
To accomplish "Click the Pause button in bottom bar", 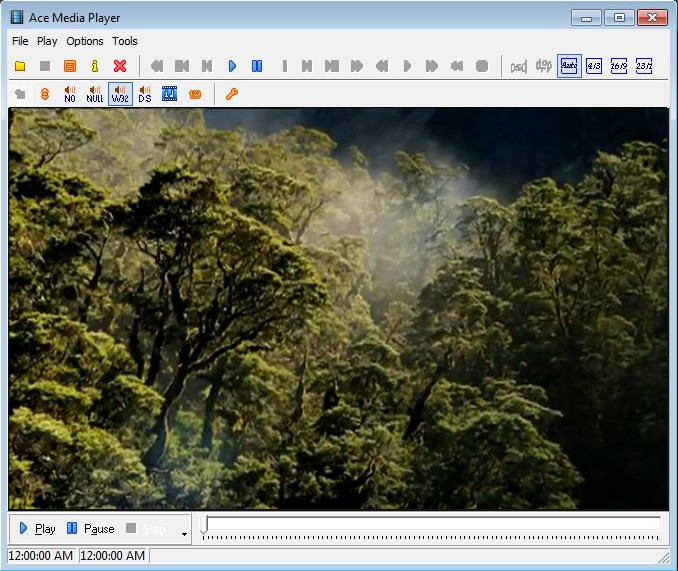I will [90, 529].
